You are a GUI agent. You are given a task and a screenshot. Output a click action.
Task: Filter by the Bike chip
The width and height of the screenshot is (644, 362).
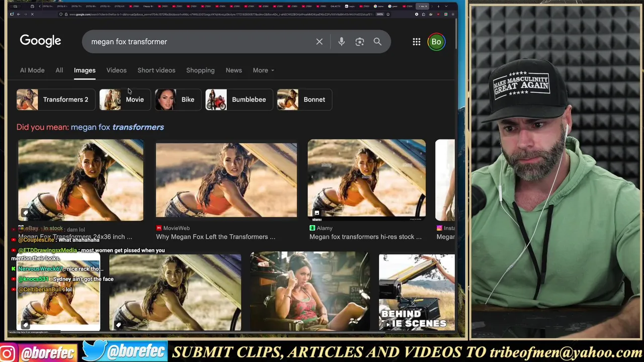pyautogui.click(x=177, y=100)
